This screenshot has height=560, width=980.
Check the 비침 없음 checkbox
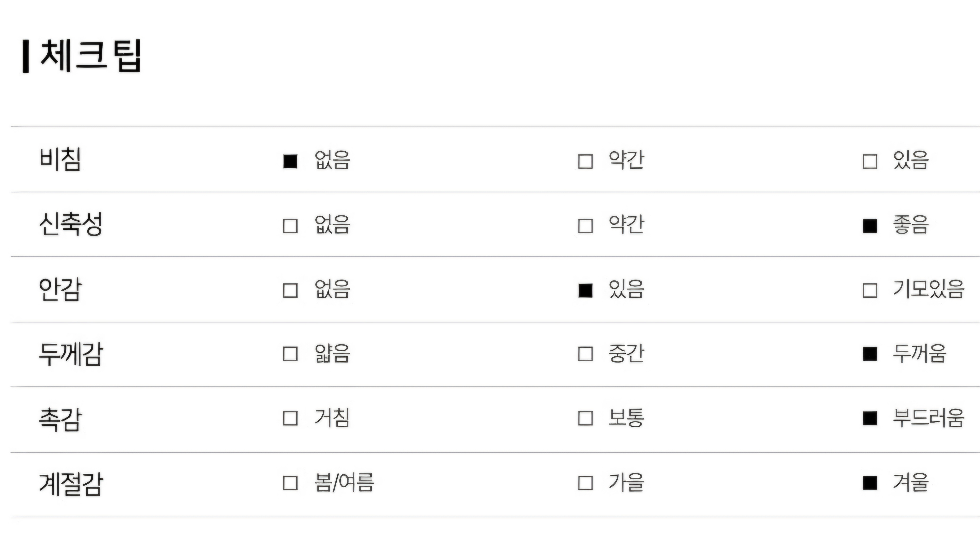tap(290, 162)
